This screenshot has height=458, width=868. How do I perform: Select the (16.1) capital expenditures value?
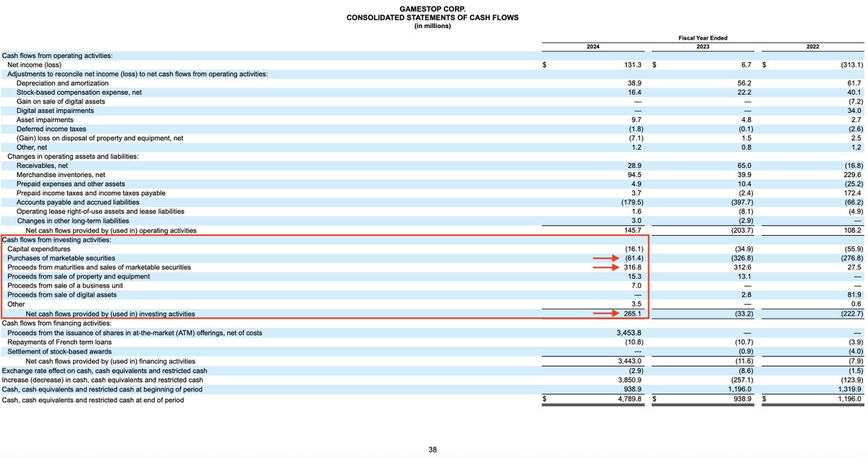[634, 248]
